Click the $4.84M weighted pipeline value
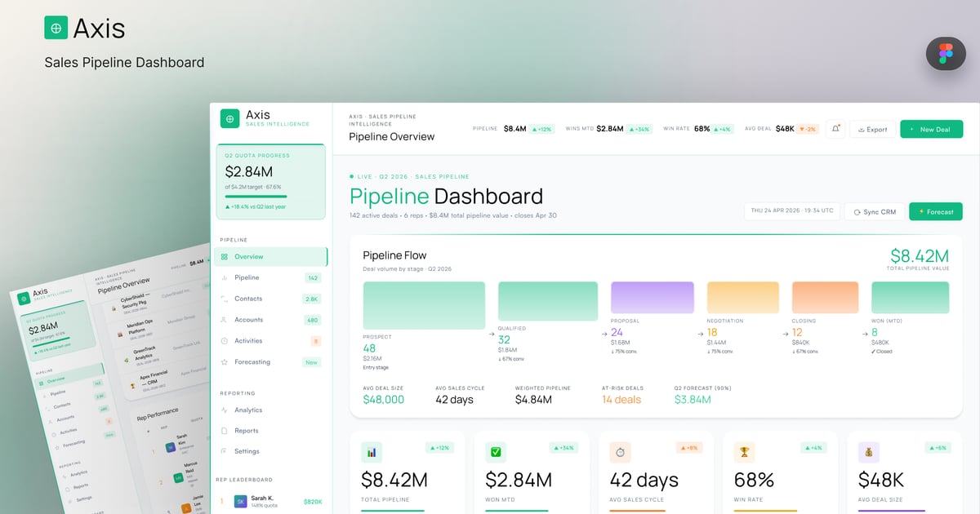980x514 pixels. [x=533, y=400]
